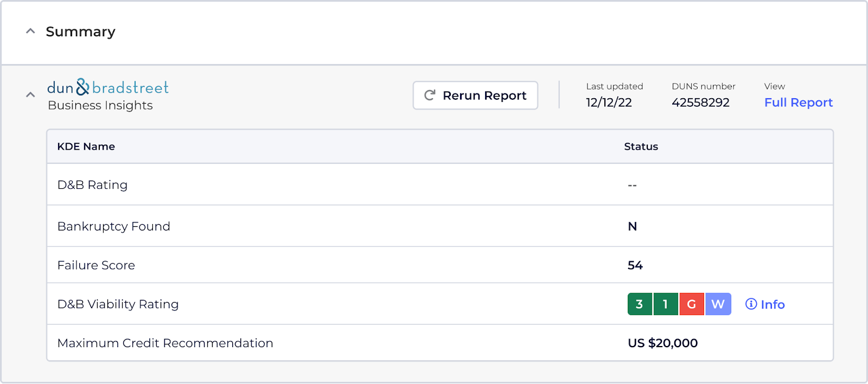Click the Status column header
The height and width of the screenshot is (384, 868).
tap(641, 146)
